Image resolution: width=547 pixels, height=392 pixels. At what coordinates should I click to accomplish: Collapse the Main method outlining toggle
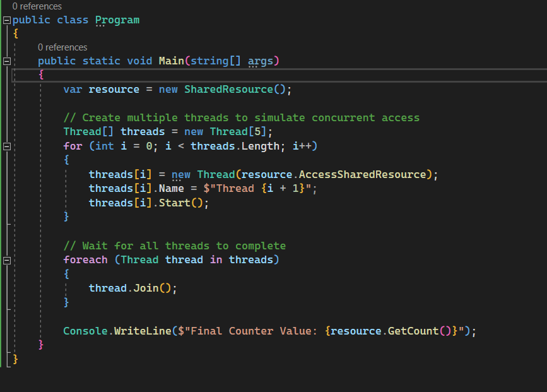[x=7, y=61]
